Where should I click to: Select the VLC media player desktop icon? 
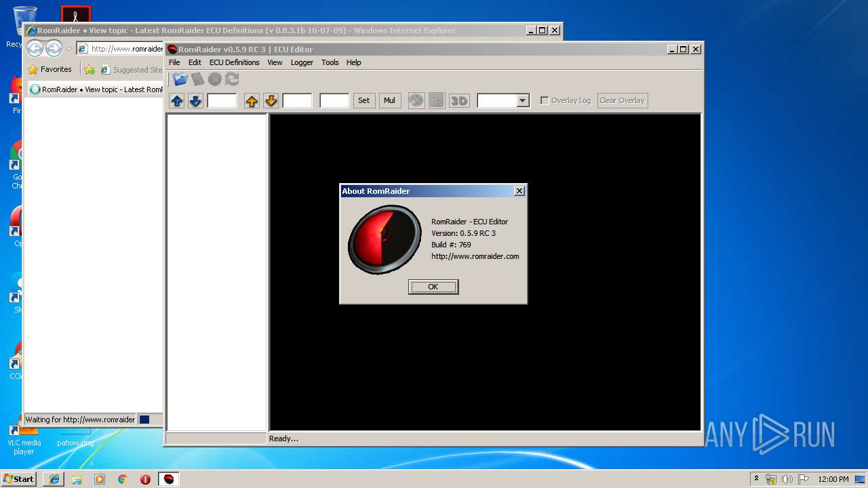click(x=24, y=436)
